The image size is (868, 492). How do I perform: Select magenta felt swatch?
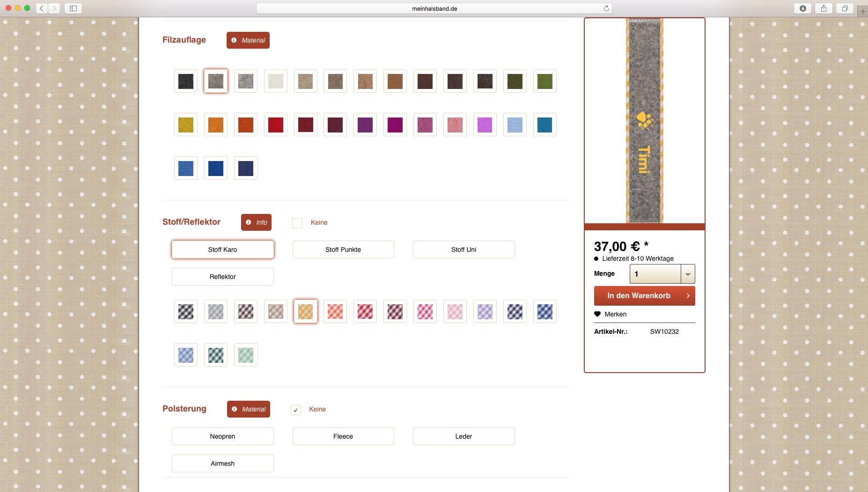pos(395,125)
